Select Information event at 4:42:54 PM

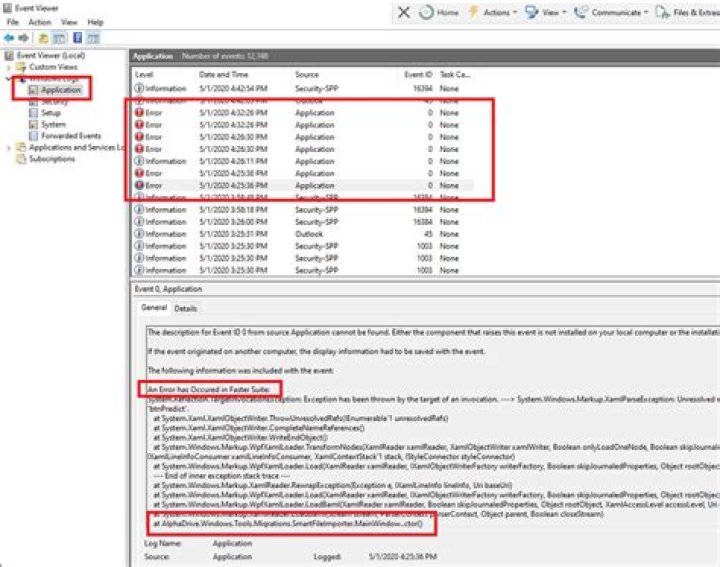coord(303,89)
